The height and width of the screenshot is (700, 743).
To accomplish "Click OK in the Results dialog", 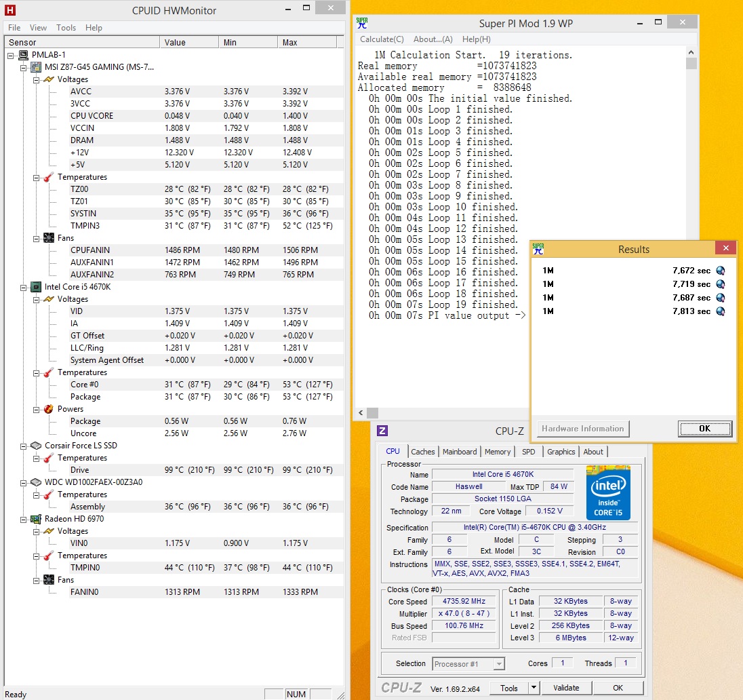I will (704, 429).
